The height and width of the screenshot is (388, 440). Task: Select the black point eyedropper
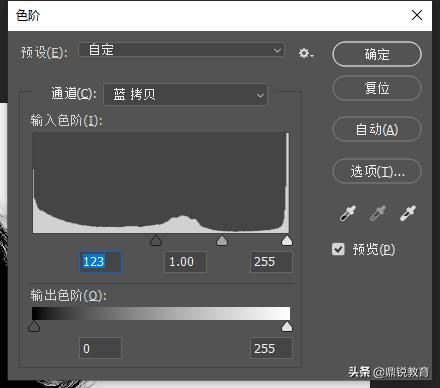click(x=348, y=213)
